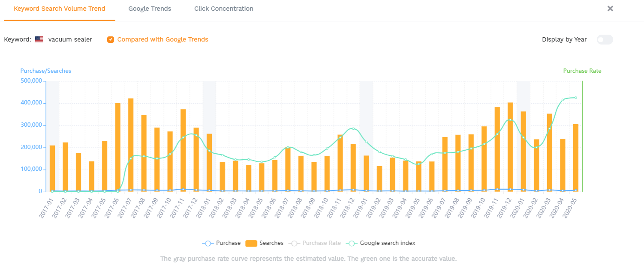Click the Compared with Google Trends text
This screenshot has height=268, width=644.
click(x=163, y=39)
